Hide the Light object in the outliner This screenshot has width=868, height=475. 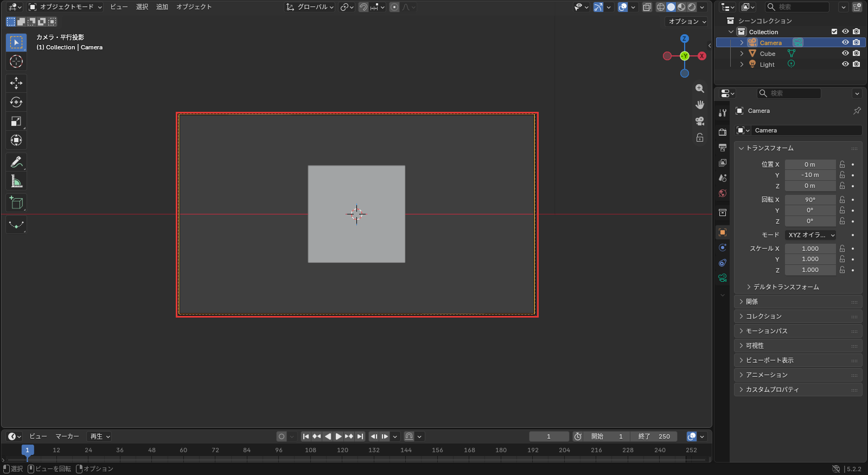[845, 64]
